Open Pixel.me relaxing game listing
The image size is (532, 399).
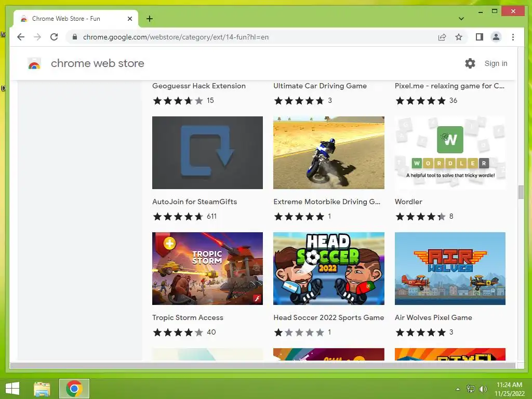click(x=449, y=86)
